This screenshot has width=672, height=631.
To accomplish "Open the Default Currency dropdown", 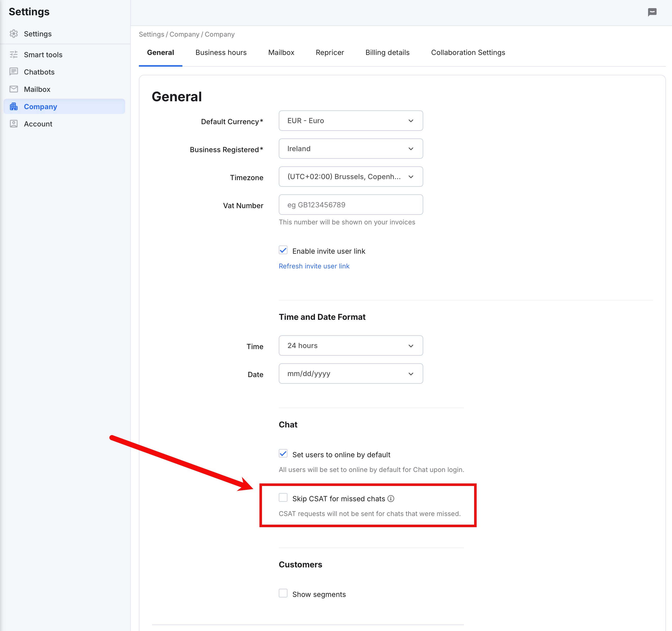I will click(350, 121).
